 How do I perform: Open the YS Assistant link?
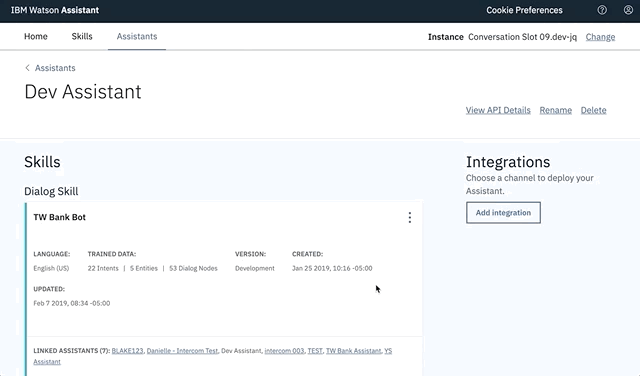[388, 351]
